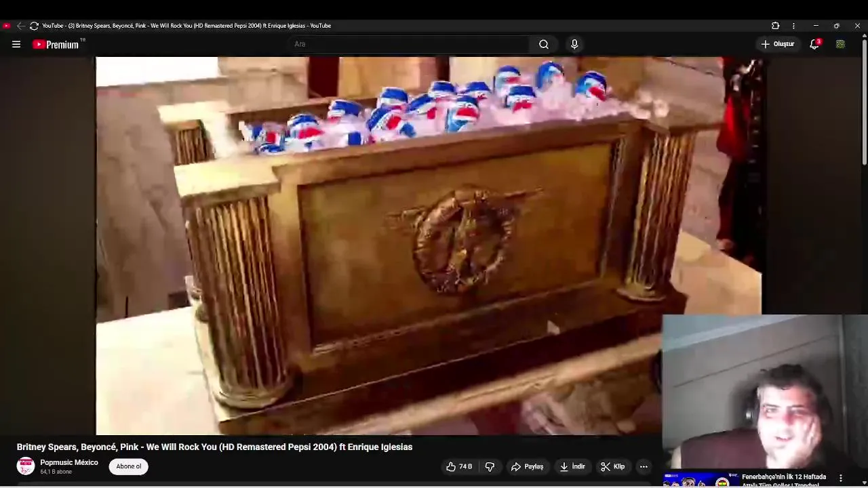Click the page vertical scrollbar
The width and height of the screenshot is (868, 488).
[864, 102]
